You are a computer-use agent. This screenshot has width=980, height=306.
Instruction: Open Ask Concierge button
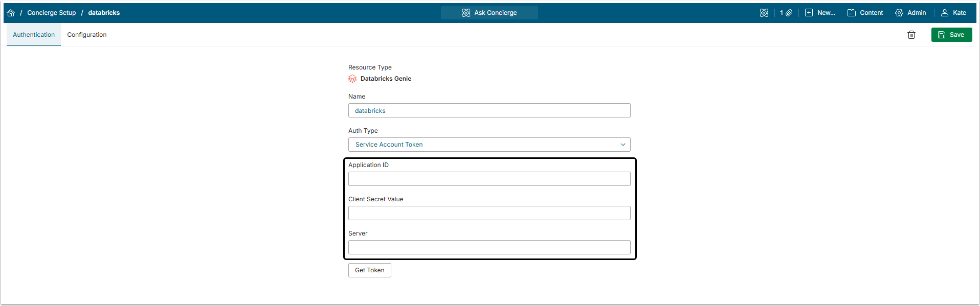(489, 13)
